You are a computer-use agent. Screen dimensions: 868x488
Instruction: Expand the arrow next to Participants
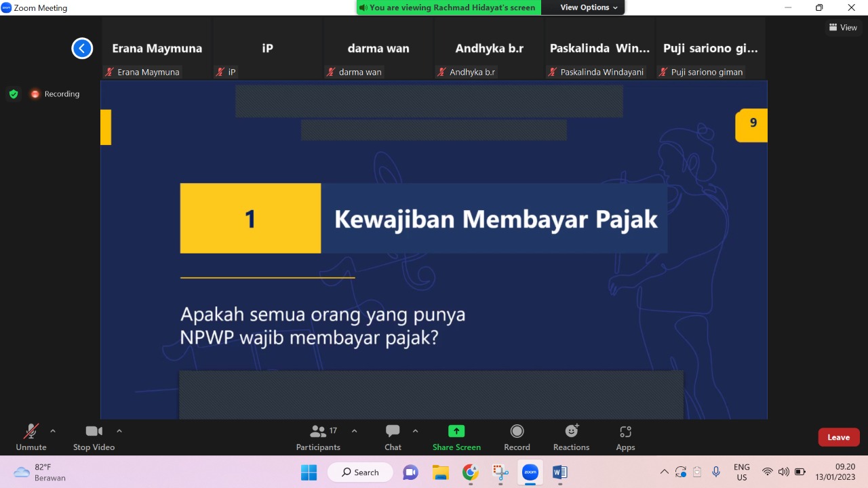pyautogui.click(x=354, y=430)
